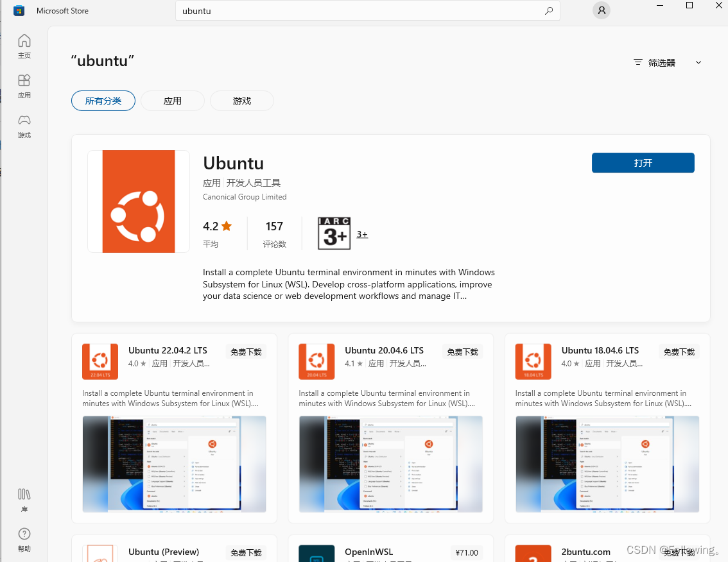This screenshot has height=562, width=728.
Task: Switch filter to 游戏 category
Action: click(241, 101)
